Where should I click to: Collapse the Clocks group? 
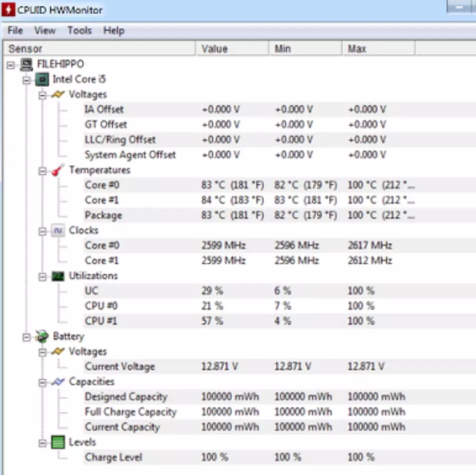pos(42,232)
